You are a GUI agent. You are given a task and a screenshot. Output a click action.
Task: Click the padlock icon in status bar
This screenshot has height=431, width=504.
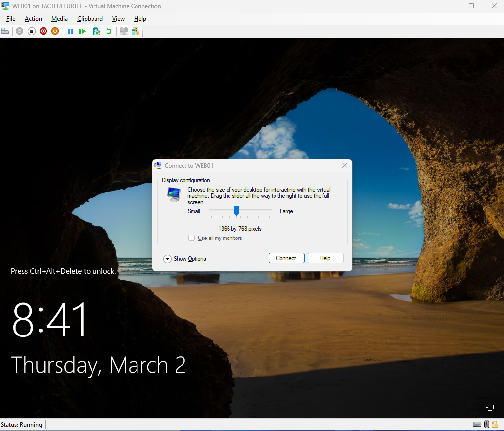click(x=495, y=424)
